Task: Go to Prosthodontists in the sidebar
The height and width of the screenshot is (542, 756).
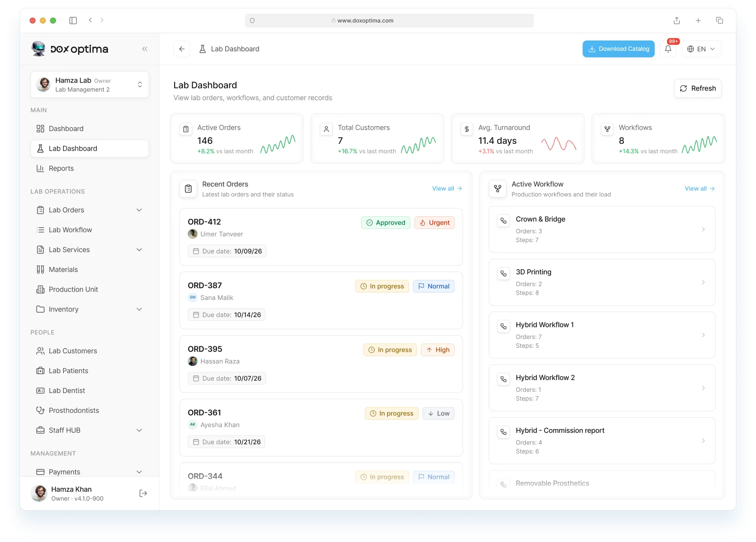Action: (89, 410)
